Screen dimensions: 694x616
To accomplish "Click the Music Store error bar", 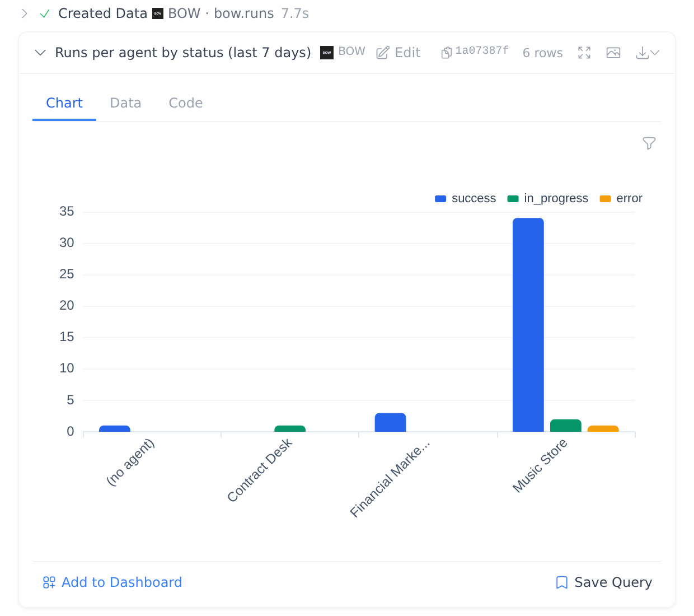I will tap(603, 428).
